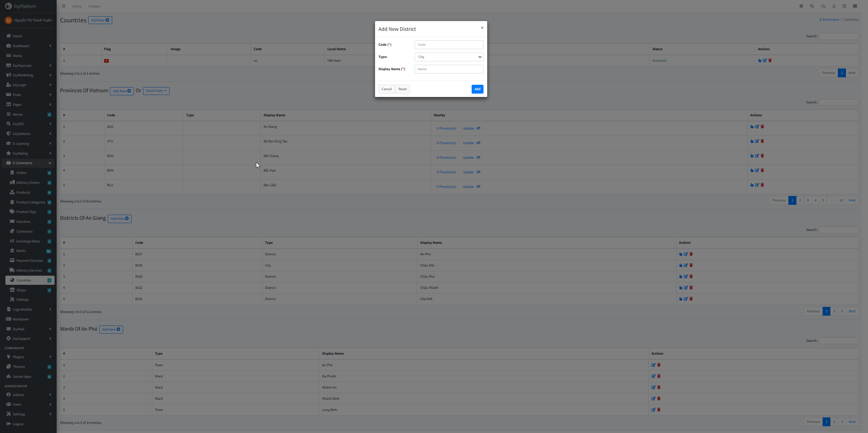Screen dimensions: 868x433
Task: Click the globe language icon in the top bar
Action: coord(801,6)
